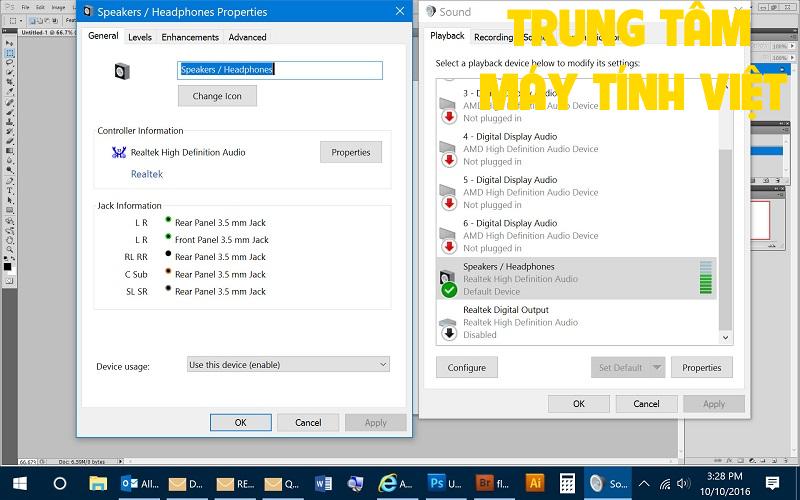Select Speakers / Headphones default device
The height and width of the screenshot is (500, 800).
(x=577, y=279)
